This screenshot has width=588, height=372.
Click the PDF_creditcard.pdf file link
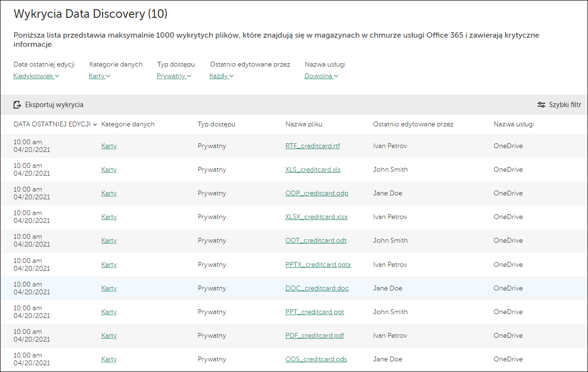click(x=315, y=335)
